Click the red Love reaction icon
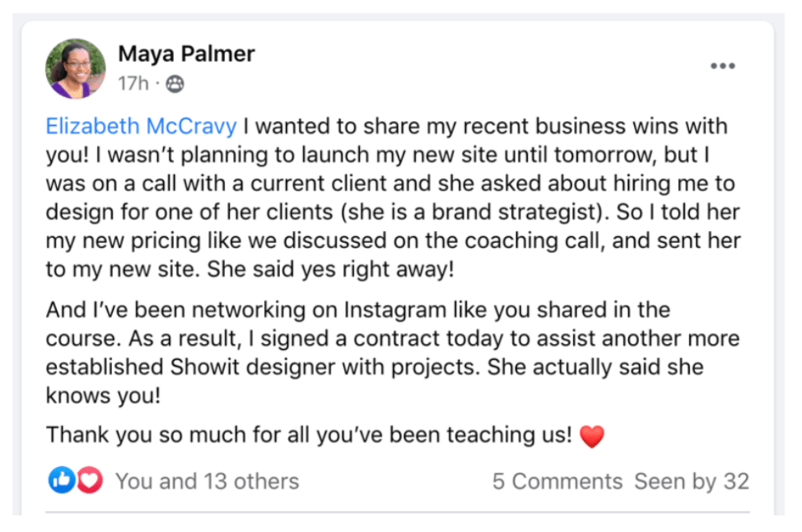The height and width of the screenshot is (532, 802). (x=89, y=480)
